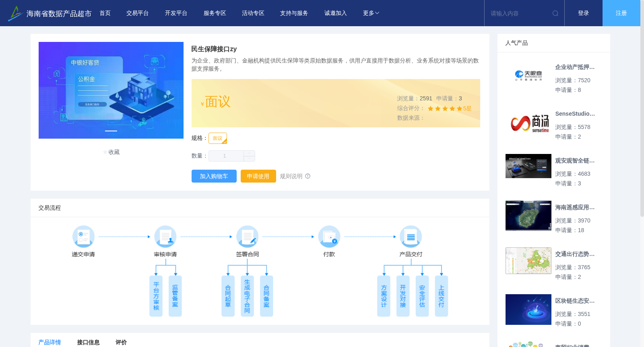Image resolution: width=644 pixels, height=347 pixels.
Task: Click 申请使用 button
Action: tap(258, 176)
